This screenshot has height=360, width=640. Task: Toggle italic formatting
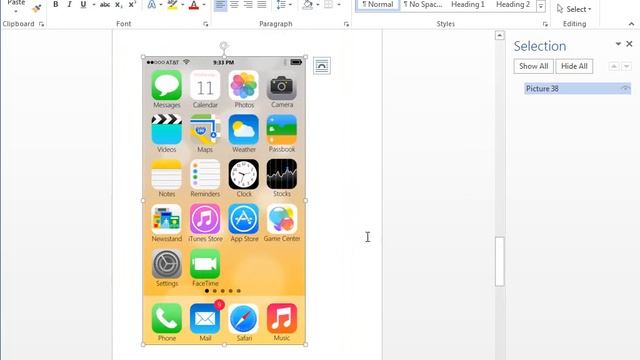click(69, 4)
